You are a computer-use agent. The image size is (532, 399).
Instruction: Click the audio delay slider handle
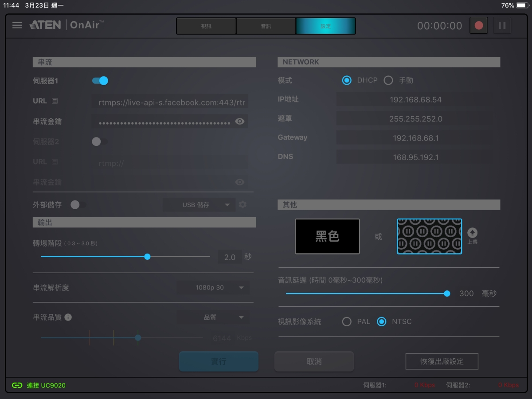[447, 293]
